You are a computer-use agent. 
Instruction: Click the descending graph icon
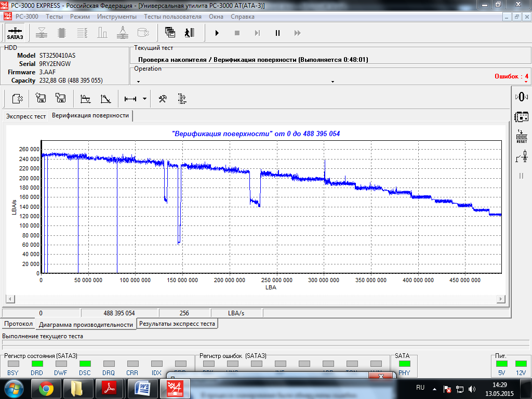(106, 99)
